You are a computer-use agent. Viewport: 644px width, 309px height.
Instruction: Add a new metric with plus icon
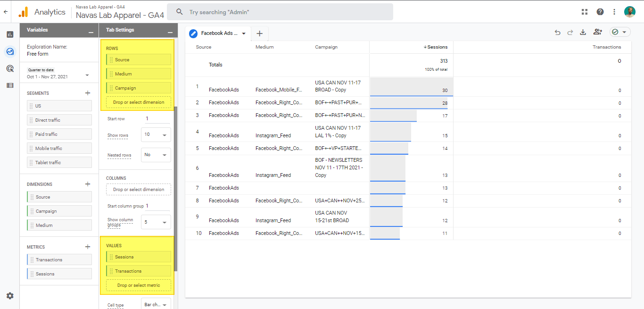click(88, 247)
